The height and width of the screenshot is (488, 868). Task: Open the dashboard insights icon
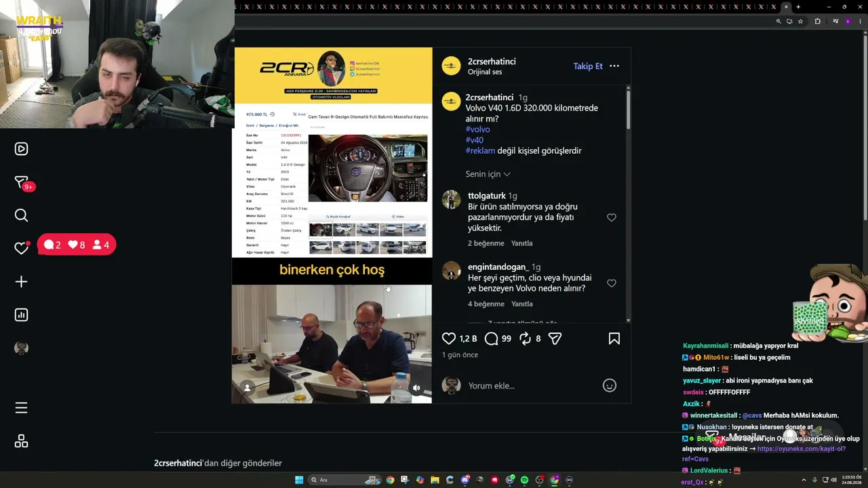click(21, 314)
